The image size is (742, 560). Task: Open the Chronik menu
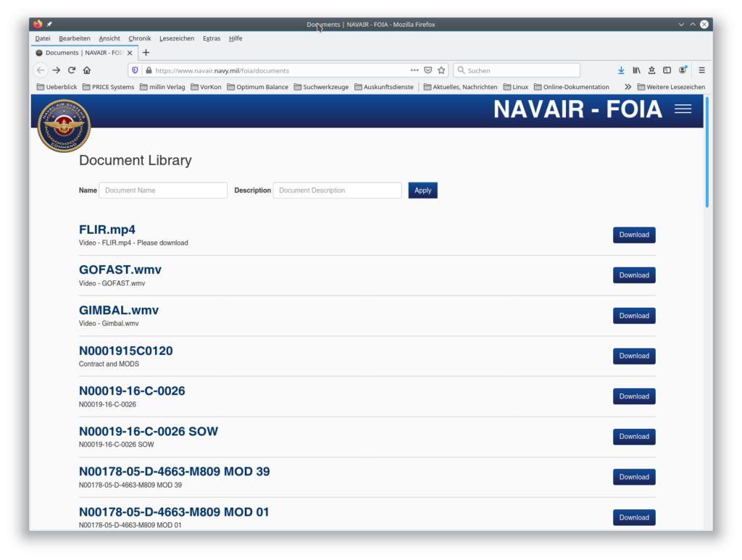140,38
